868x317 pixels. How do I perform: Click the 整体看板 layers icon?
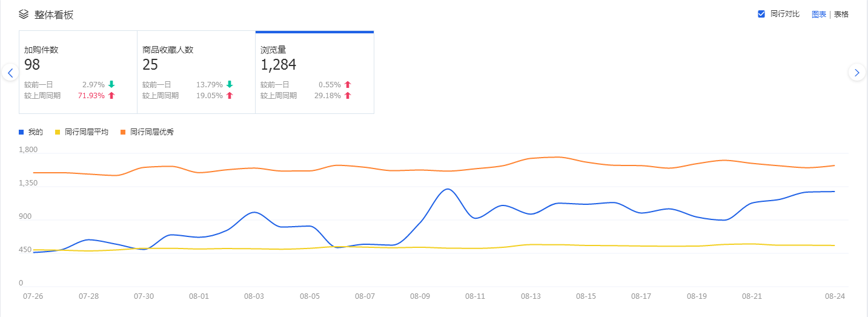[24, 14]
